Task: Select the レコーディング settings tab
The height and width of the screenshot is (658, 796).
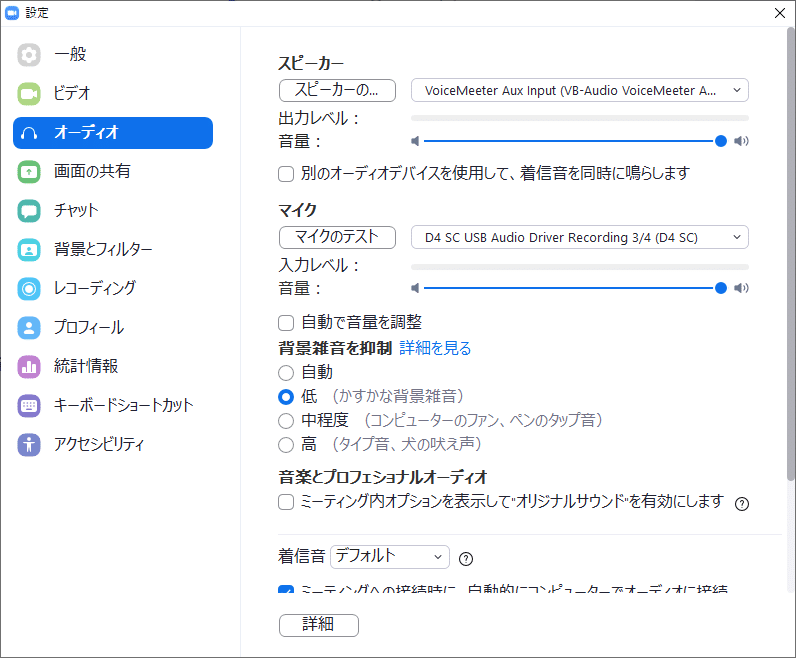Action: pyautogui.click(x=113, y=289)
